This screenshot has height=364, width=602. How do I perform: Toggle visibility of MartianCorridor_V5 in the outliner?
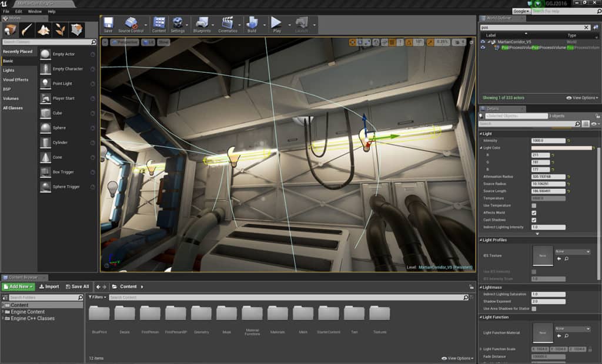point(483,42)
